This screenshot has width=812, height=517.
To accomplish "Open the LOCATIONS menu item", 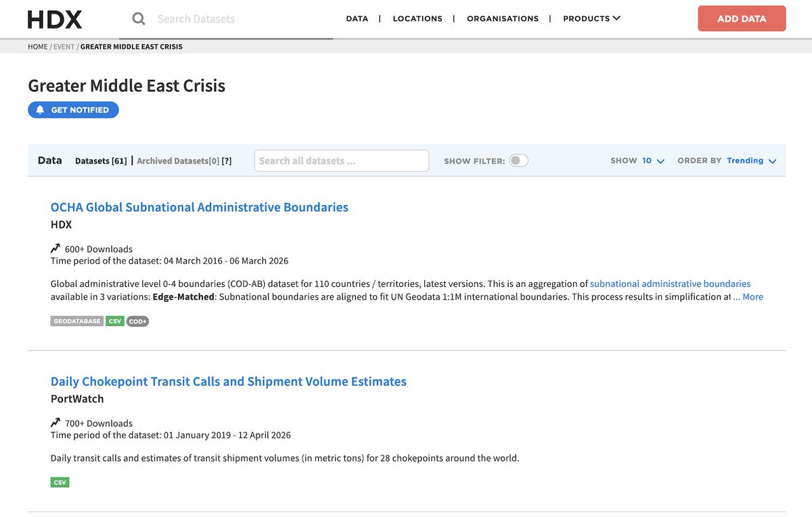I will [418, 19].
